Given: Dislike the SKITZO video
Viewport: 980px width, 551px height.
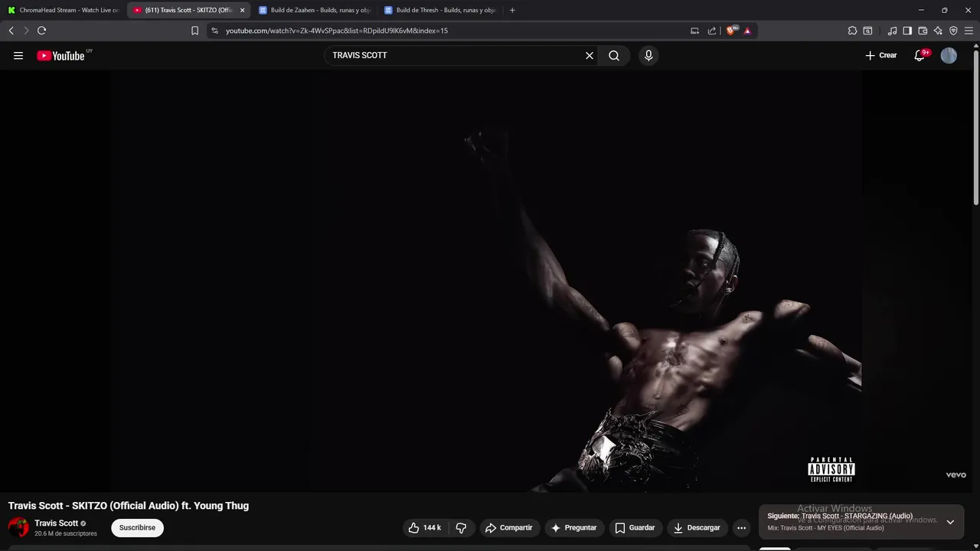Looking at the screenshot, I should (x=461, y=527).
